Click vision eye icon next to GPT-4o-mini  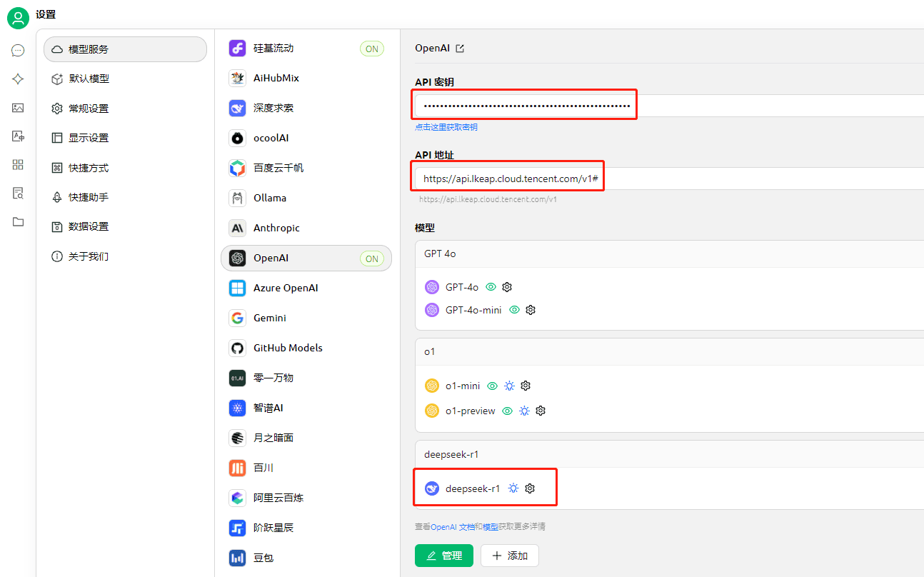point(514,310)
